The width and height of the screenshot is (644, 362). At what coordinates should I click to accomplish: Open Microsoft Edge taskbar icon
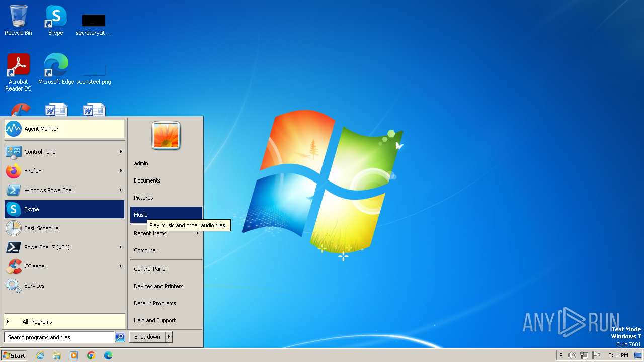pyautogui.click(x=108, y=355)
